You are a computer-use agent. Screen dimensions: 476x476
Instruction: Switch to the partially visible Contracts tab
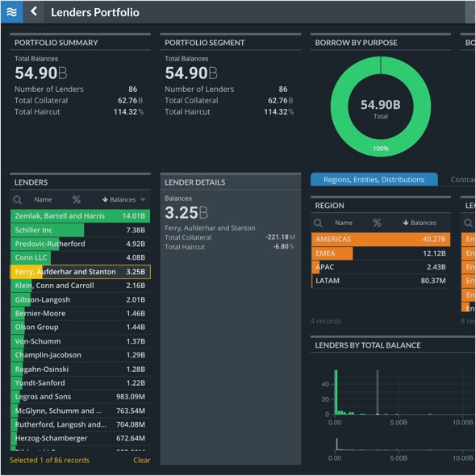462,180
